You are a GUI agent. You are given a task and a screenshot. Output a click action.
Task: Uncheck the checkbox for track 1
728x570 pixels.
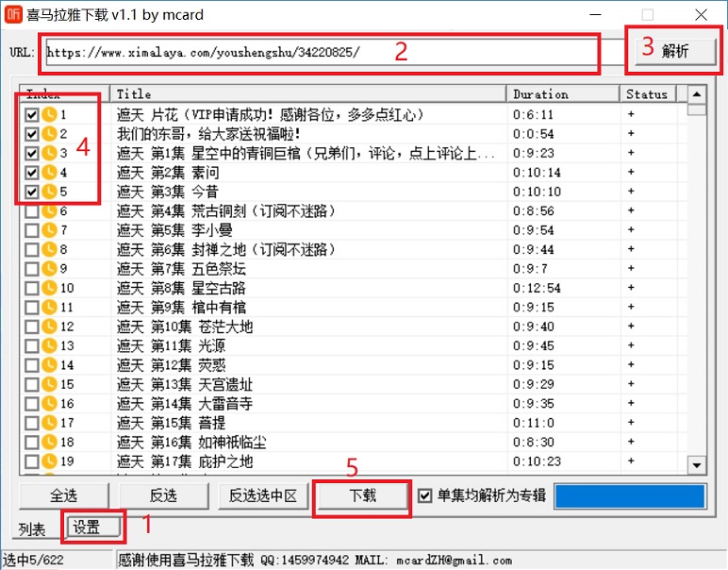point(31,114)
